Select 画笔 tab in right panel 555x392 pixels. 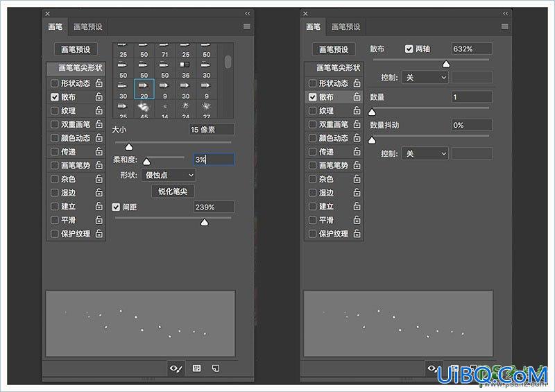[314, 26]
